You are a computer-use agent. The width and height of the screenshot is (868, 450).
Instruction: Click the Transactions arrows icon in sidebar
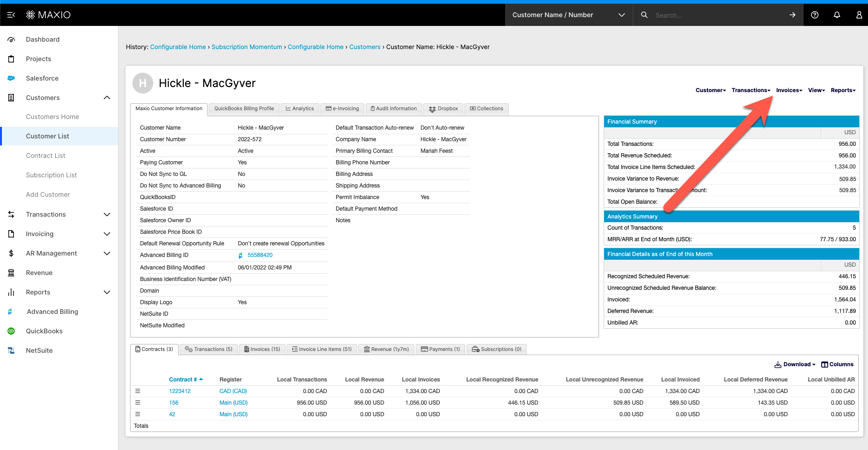[11, 214]
